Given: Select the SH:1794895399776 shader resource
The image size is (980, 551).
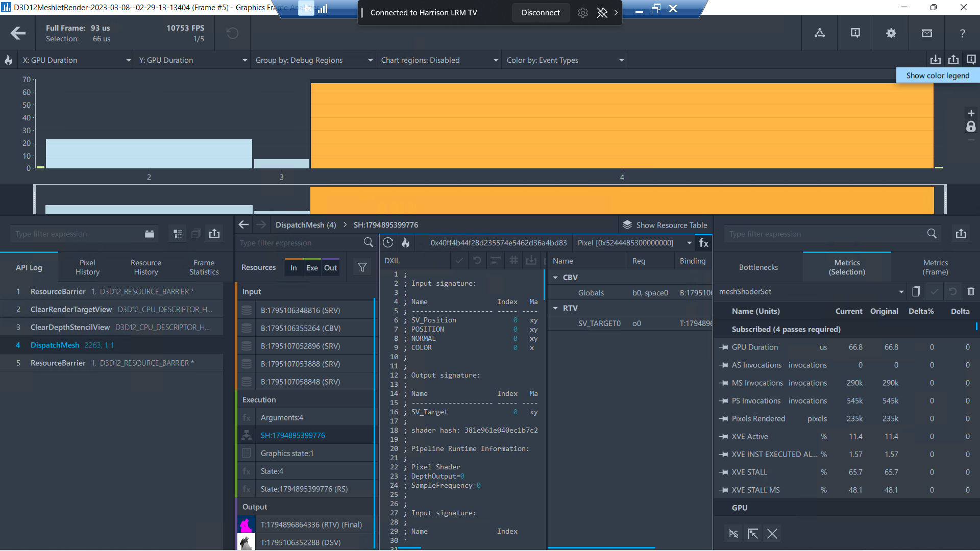Looking at the screenshot, I should click(305, 435).
